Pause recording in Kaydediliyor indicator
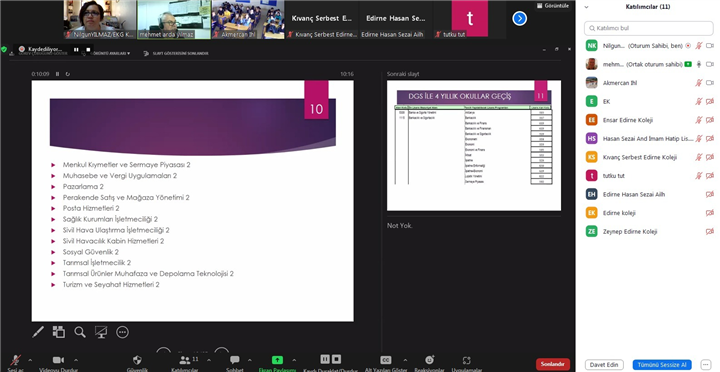720x372 pixels. coord(76,49)
